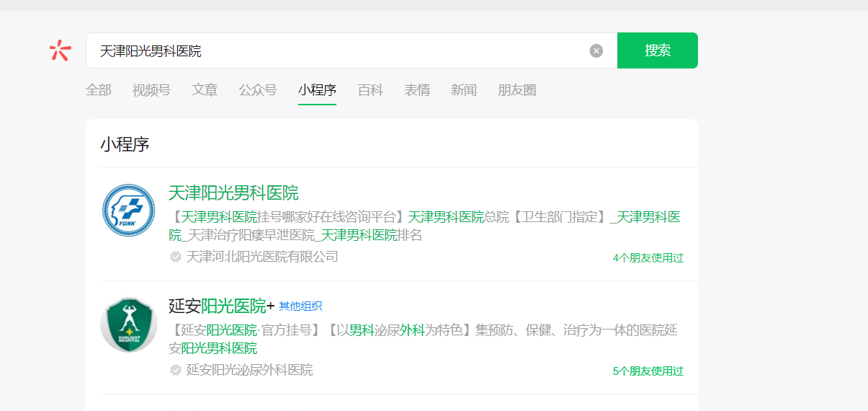The image size is (868, 411).
Task: Click the verified badge beside 延安阳光泌尿外科医院
Action: 175,370
